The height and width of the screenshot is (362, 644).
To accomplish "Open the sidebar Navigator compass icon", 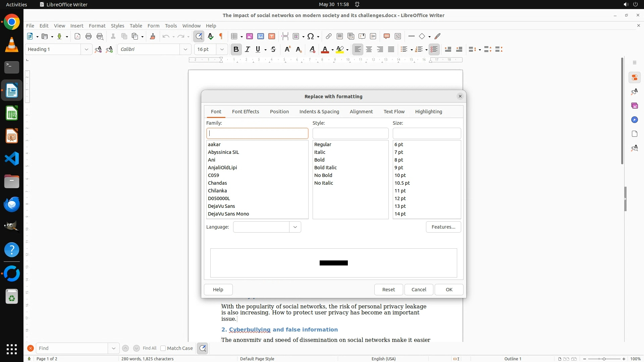I will click(634, 120).
